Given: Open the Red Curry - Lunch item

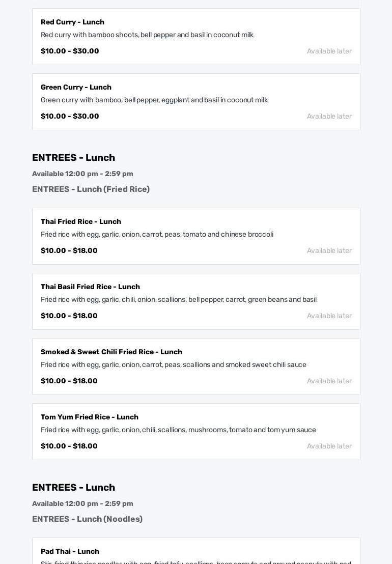Looking at the screenshot, I should 72,22.
